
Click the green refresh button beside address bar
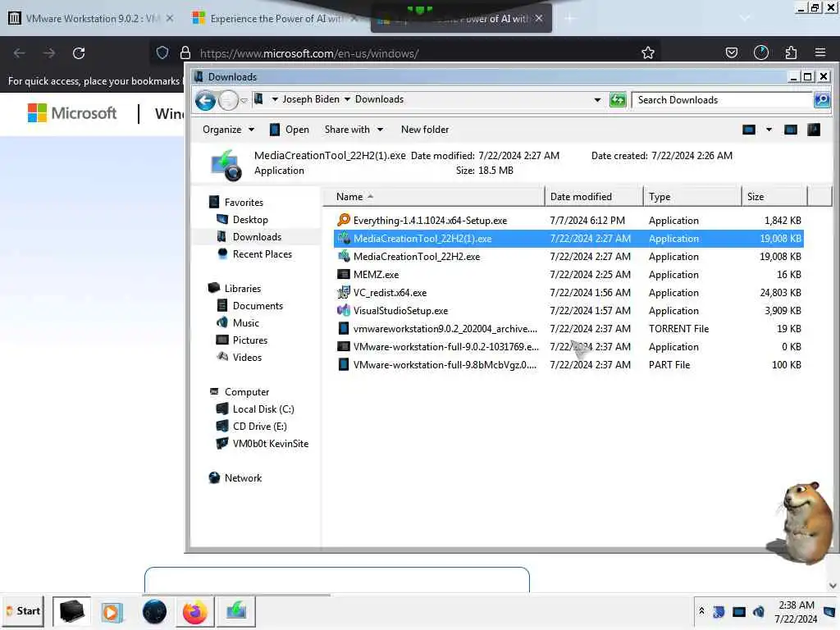pyautogui.click(x=618, y=99)
